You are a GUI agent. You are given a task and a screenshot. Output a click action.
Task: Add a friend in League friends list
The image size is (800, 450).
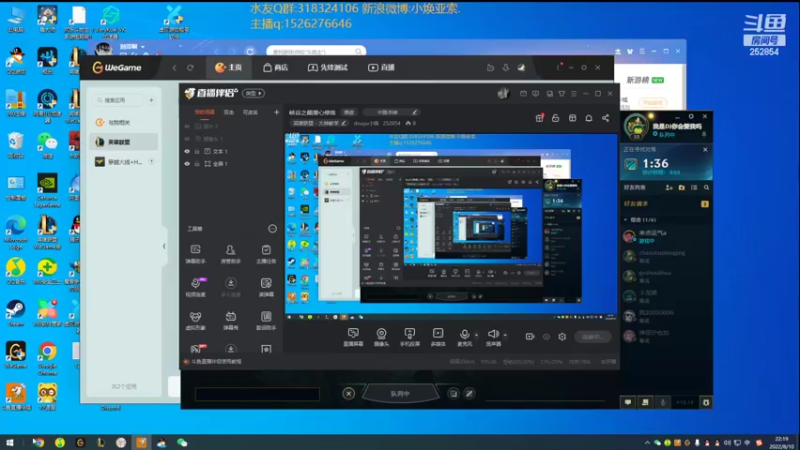(669, 188)
